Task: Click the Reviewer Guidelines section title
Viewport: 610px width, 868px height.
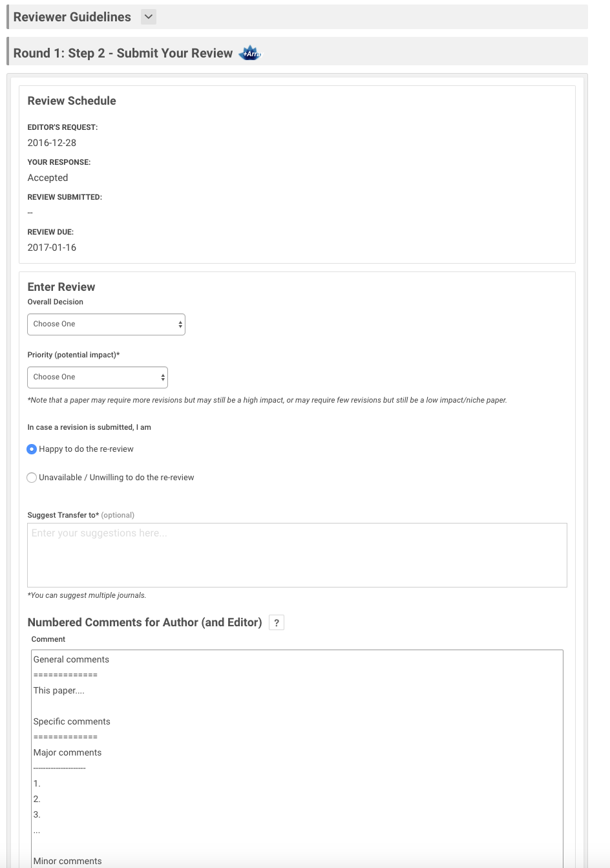Action: [x=72, y=17]
